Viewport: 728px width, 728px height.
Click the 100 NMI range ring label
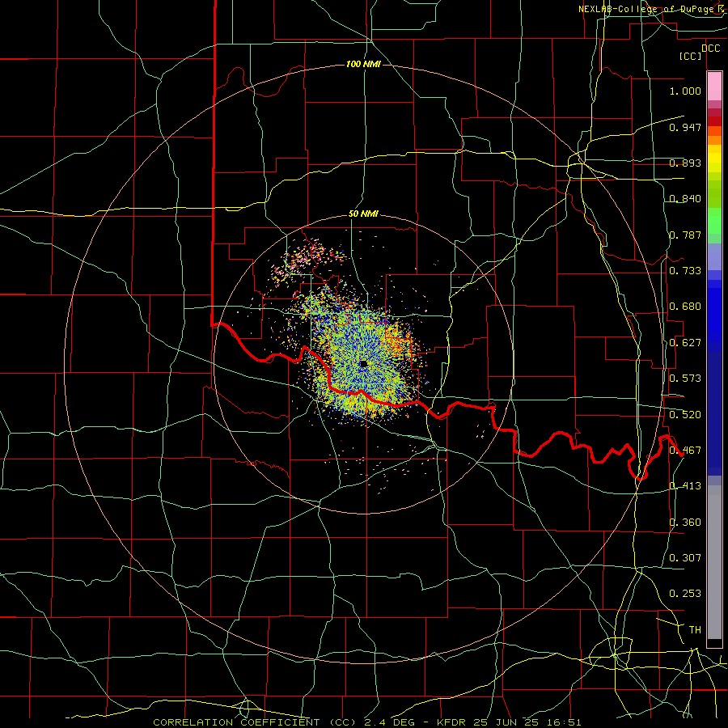(x=363, y=64)
